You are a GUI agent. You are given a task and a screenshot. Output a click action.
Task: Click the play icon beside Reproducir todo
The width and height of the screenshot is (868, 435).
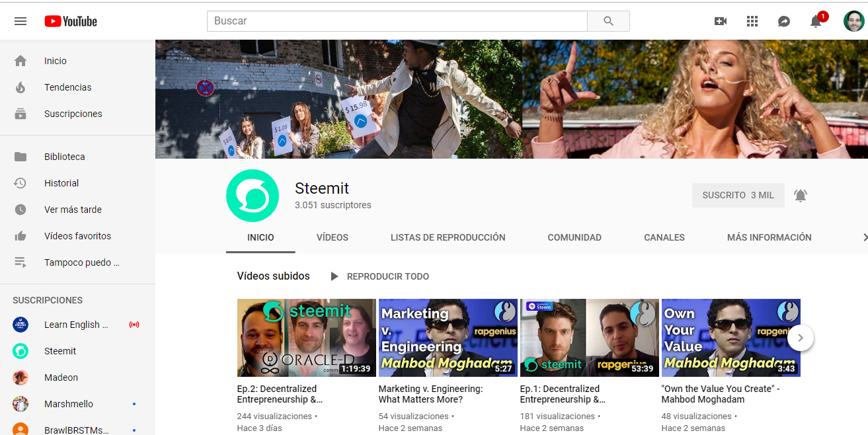pos(335,276)
